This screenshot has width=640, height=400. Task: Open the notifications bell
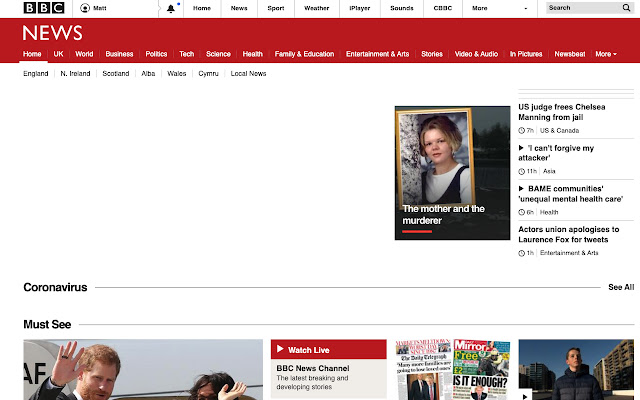pyautogui.click(x=171, y=8)
